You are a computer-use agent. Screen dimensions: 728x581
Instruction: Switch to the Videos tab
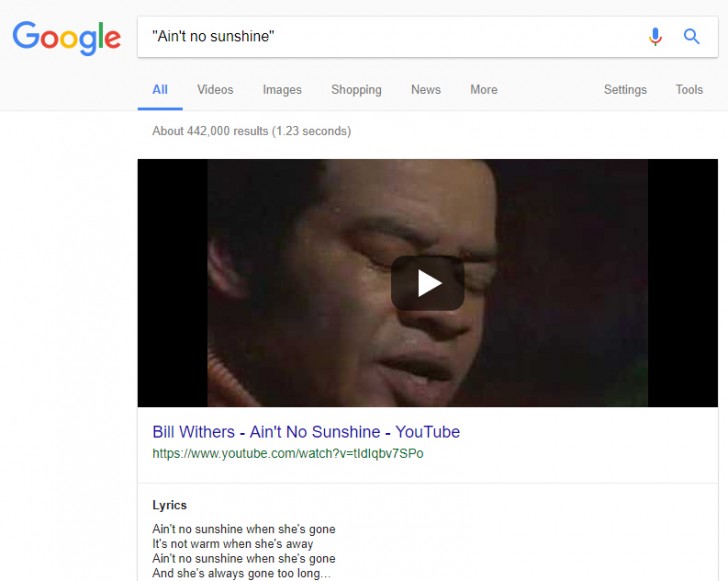pos(215,90)
